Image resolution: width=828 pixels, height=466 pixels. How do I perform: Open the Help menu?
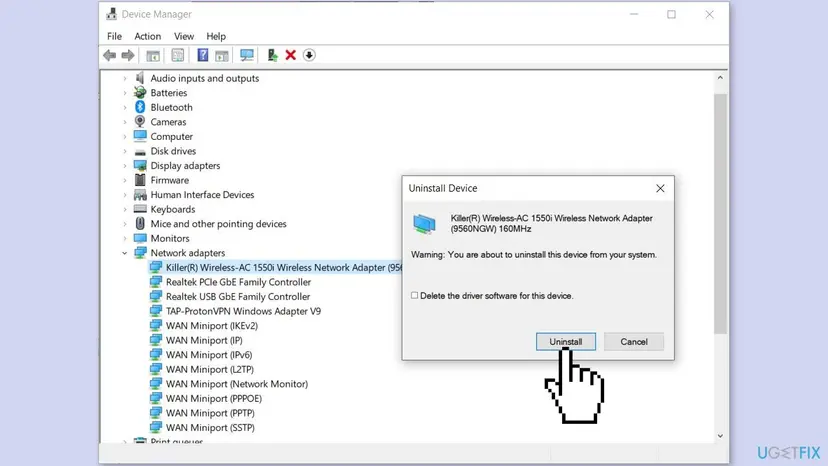(x=216, y=36)
